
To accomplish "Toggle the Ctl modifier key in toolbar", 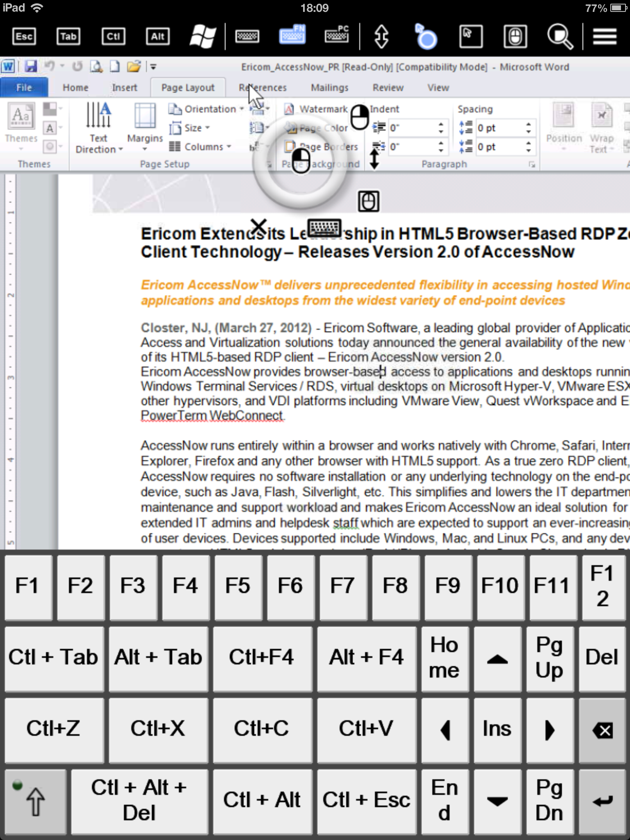I will coord(113,37).
